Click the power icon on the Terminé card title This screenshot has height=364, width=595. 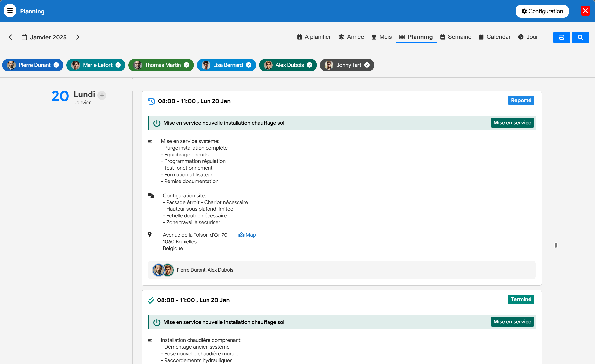pyautogui.click(x=157, y=322)
